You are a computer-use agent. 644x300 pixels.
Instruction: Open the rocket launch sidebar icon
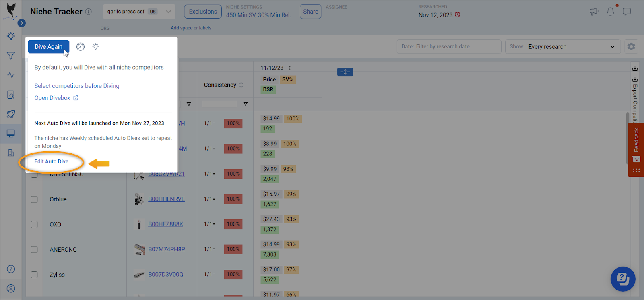(11, 114)
